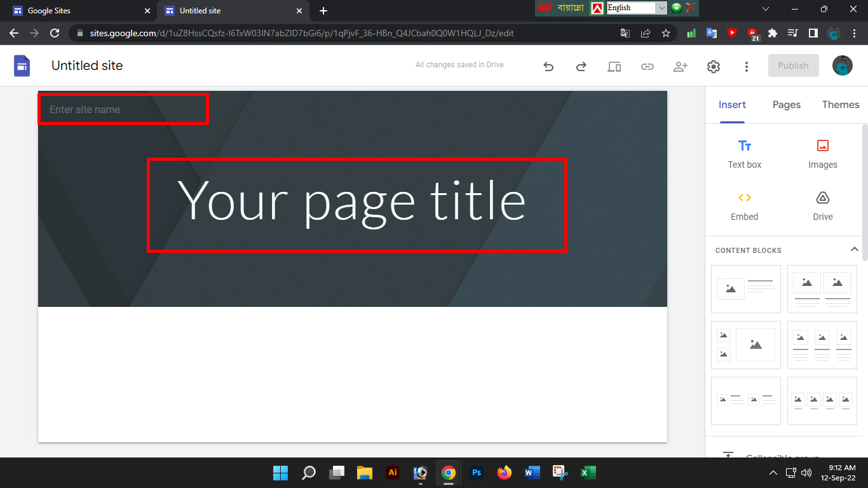The height and width of the screenshot is (488, 868).
Task: Insert a file from Drive
Action: [x=822, y=206]
